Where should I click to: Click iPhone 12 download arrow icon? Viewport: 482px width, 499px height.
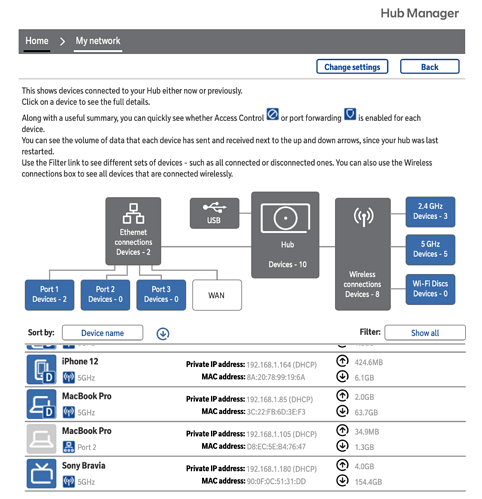(x=342, y=376)
